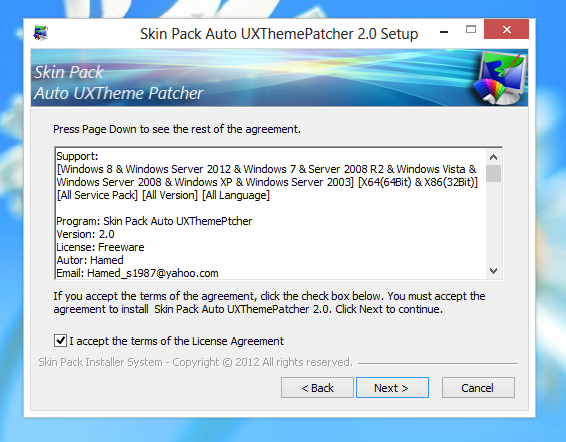This screenshot has height=442, width=566.
Task: Go back with the < Back button
Action: click(x=317, y=388)
